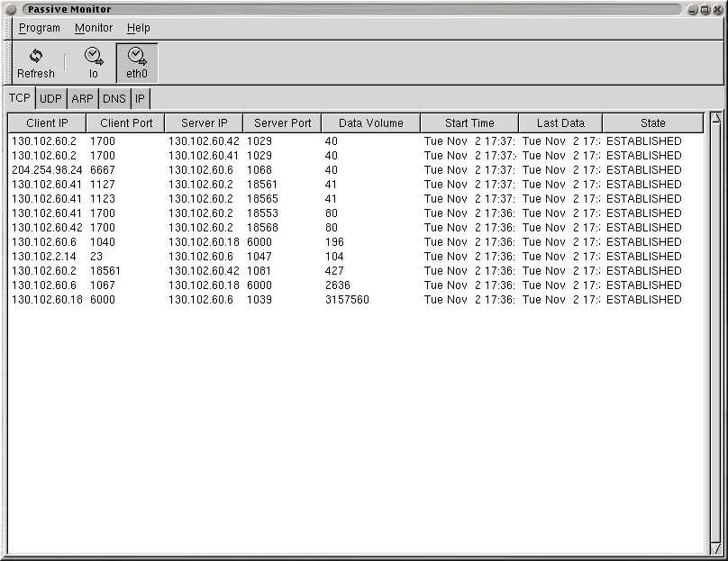Image resolution: width=728 pixels, height=561 pixels.
Task: Sort by Data Volume column header
Action: (371, 123)
